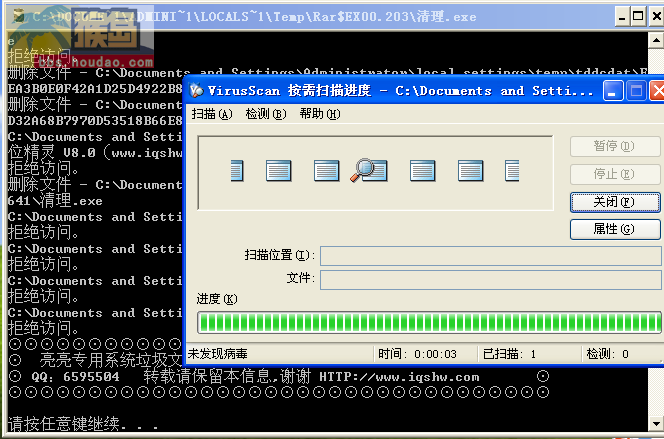The width and height of the screenshot is (664, 439).
Task: Open the 扫描(A) menu in VirusScan
Action: (212, 114)
